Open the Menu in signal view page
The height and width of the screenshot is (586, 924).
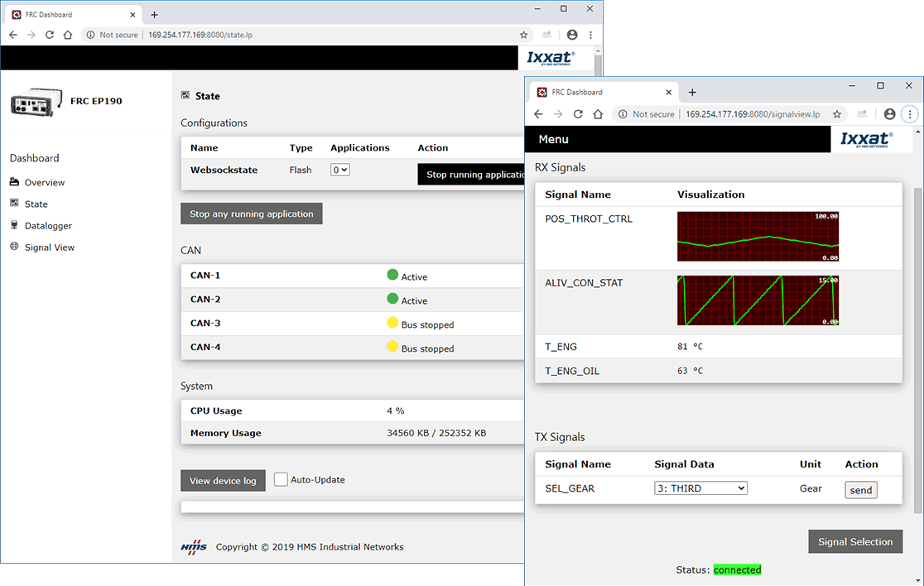(553, 140)
